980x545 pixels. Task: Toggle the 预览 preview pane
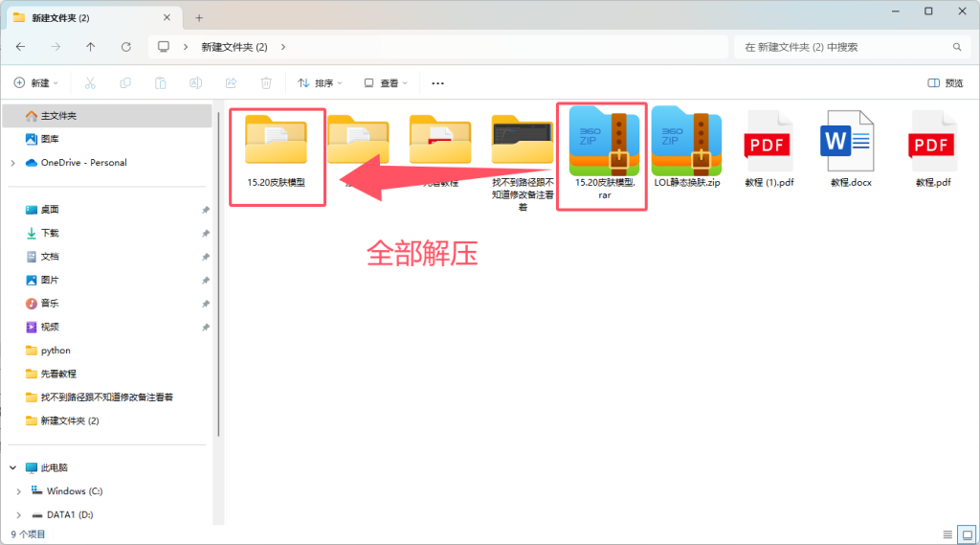point(945,83)
